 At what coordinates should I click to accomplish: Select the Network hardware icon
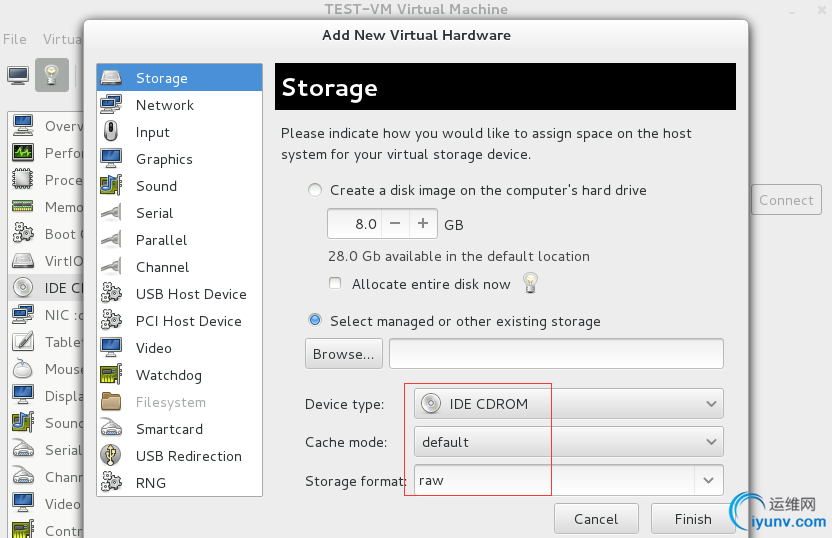point(111,105)
